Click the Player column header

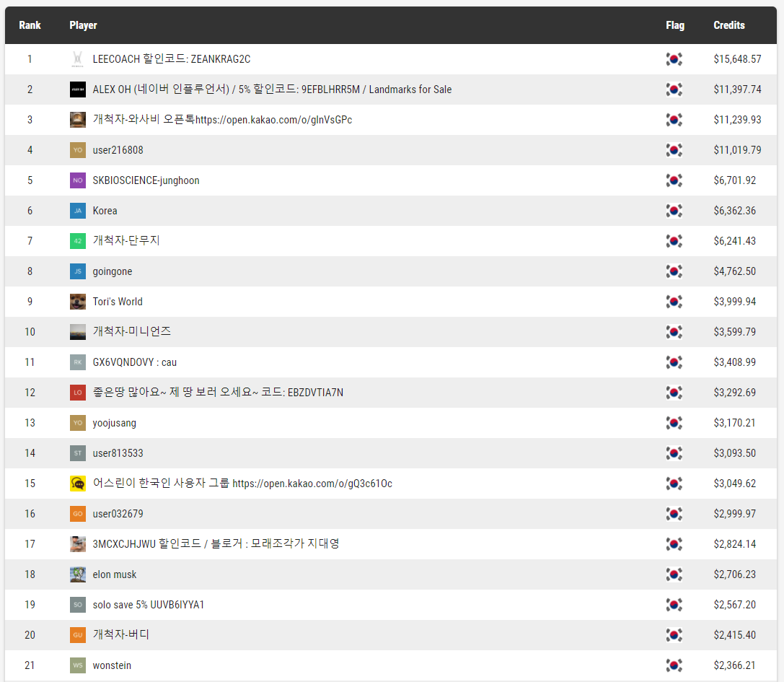click(83, 25)
